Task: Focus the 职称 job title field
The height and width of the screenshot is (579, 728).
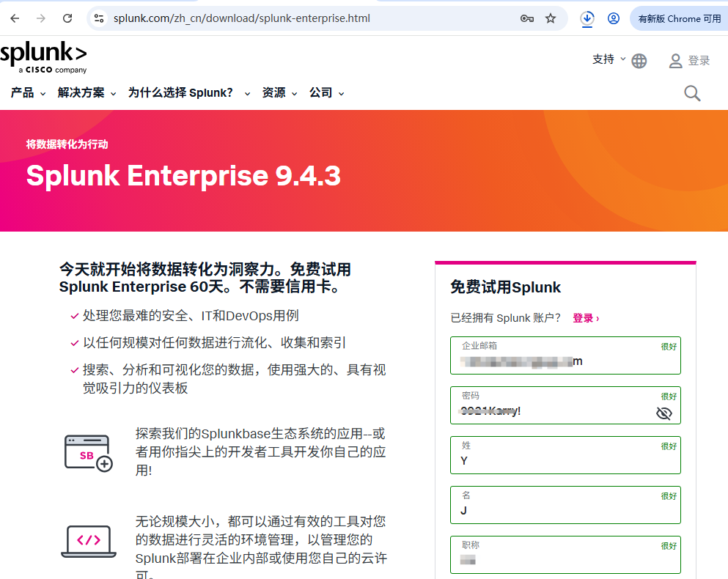Action: (x=565, y=555)
